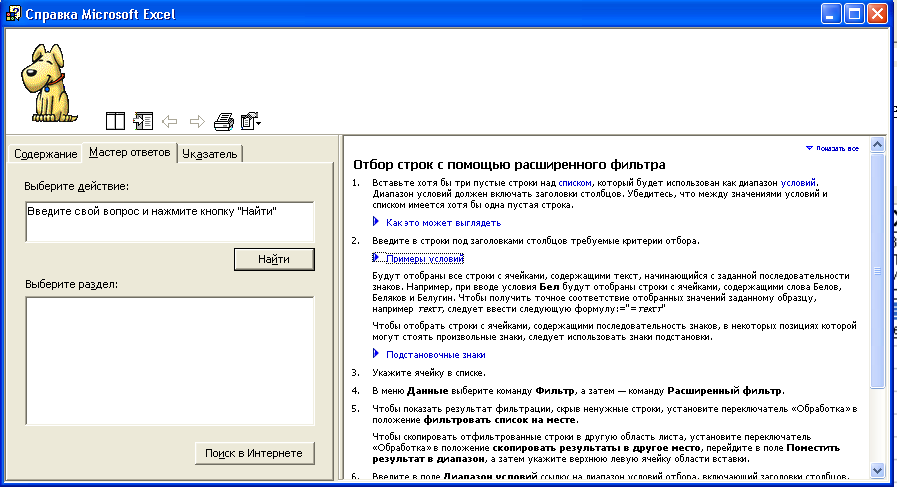
Task: Click the scrollbar down arrow
Action: (878, 470)
